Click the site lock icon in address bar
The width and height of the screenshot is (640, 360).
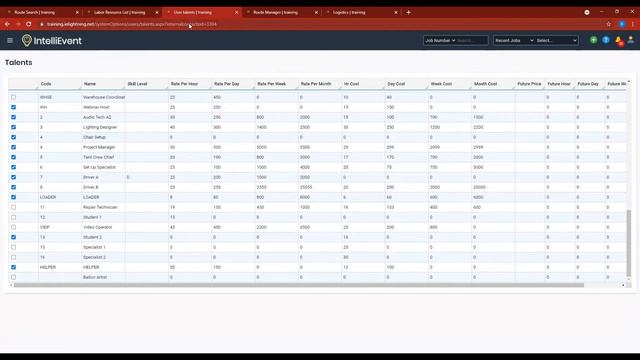[42, 24]
